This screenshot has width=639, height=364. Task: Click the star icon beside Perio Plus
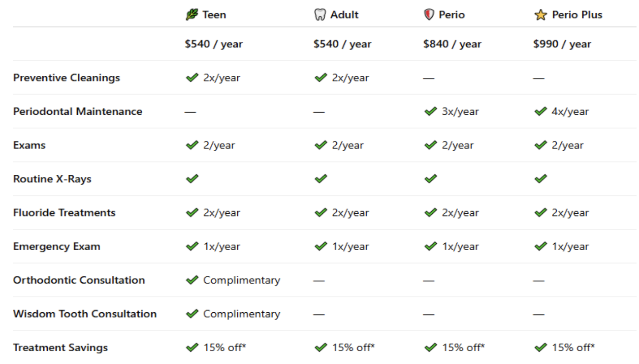[x=540, y=15]
